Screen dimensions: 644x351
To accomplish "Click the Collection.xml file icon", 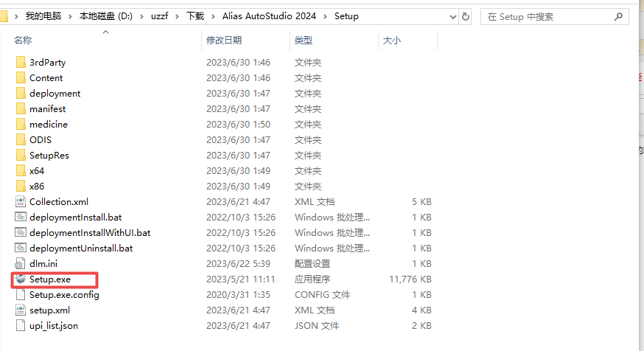I will click(x=20, y=202).
